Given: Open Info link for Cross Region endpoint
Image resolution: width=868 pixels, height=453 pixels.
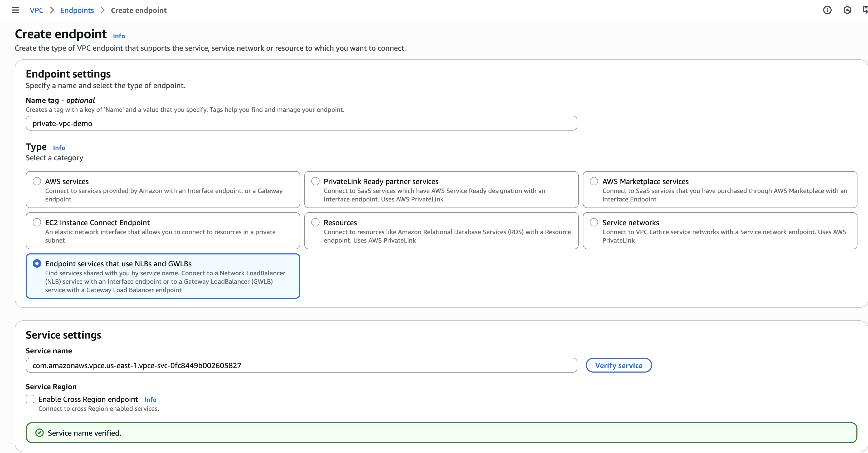Looking at the screenshot, I should [x=150, y=400].
